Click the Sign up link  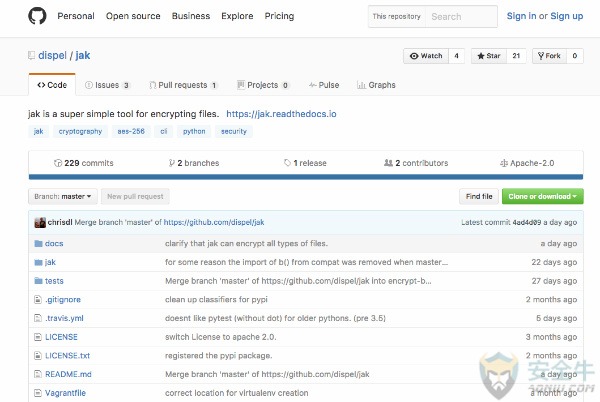(567, 16)
